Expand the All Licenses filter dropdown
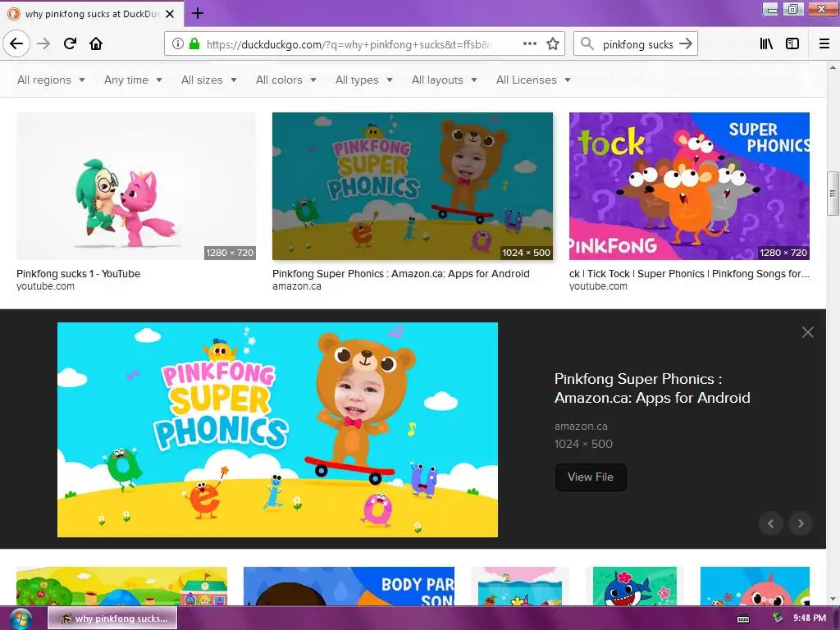This screenshot has height=630, width=840. pyautogui.click(x=533, y=80)
